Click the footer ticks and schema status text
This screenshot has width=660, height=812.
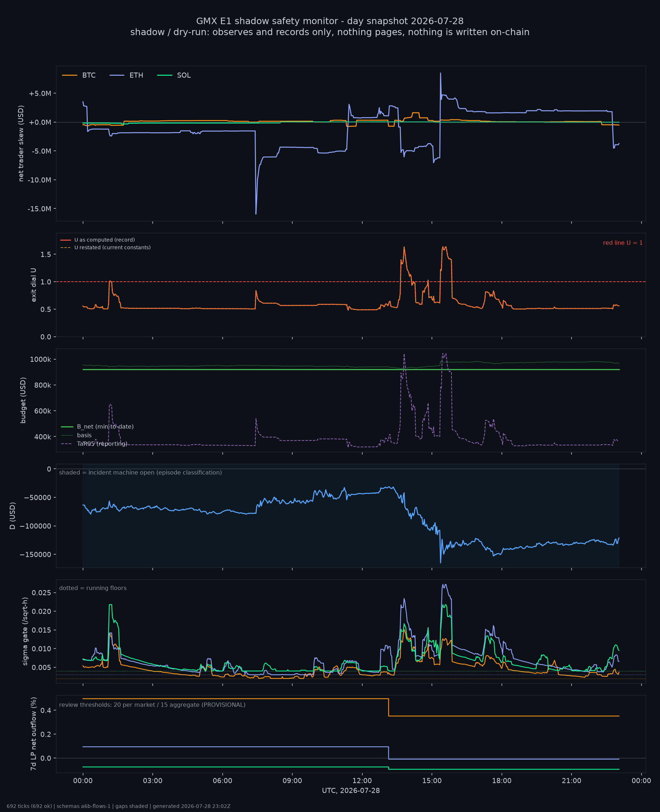(119, 806)
